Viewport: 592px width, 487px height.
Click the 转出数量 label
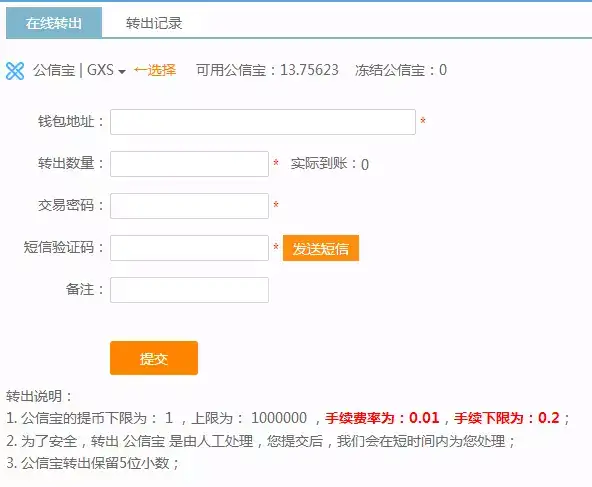tap(71, 163)
